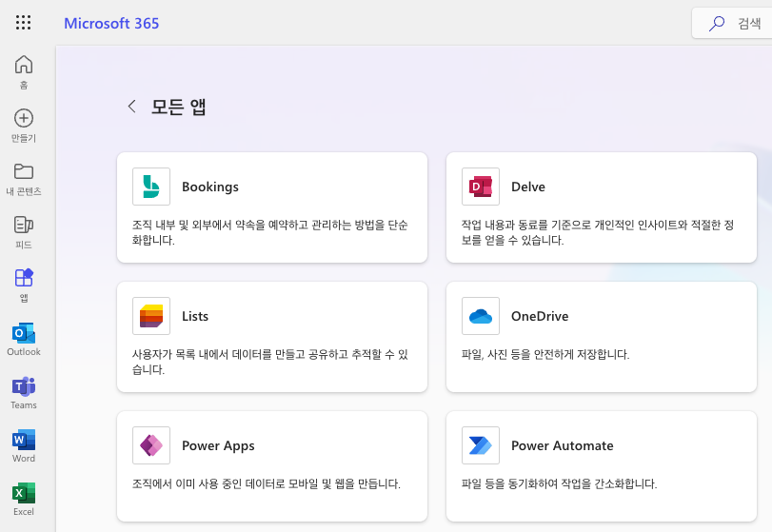Click the OneDrive cloud icon
The width and height of the screenshot is (772, 532).
tap(481, 316)
